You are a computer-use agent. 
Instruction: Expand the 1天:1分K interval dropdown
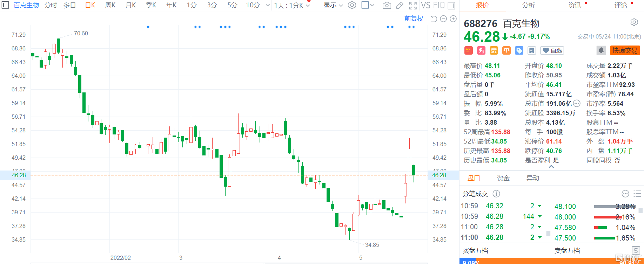(x=292, y=5)
